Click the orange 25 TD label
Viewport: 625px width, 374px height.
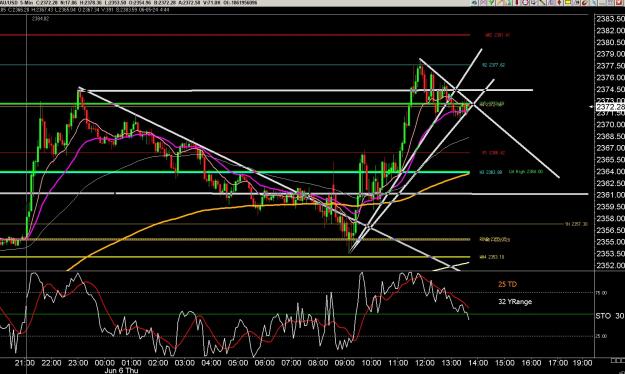point(507,284)
